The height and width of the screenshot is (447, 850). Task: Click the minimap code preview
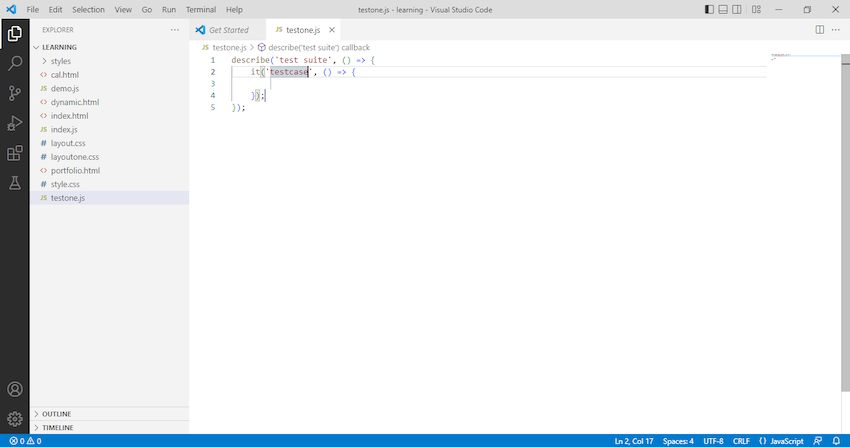(x=781, y=56)
